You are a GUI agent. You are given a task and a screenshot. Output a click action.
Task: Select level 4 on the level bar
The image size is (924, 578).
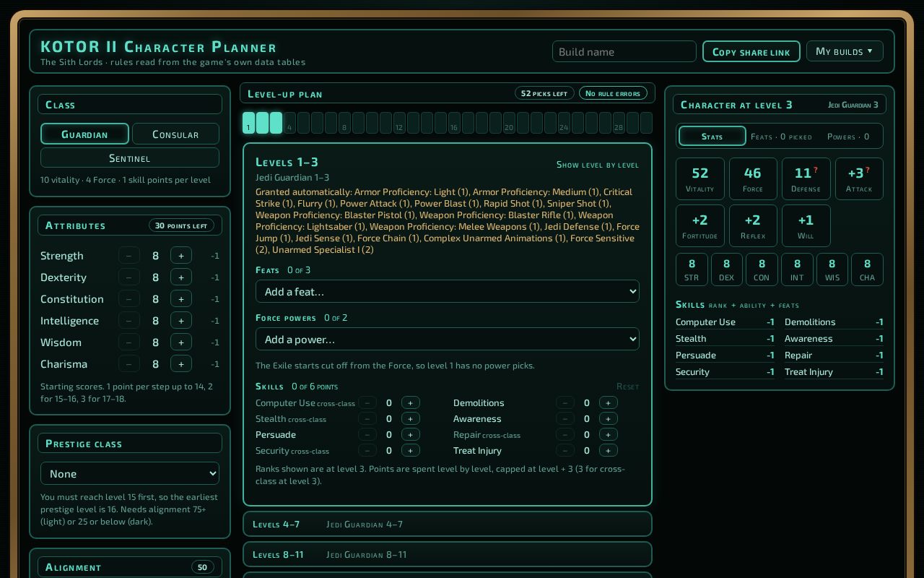click(x=289, y=123)
